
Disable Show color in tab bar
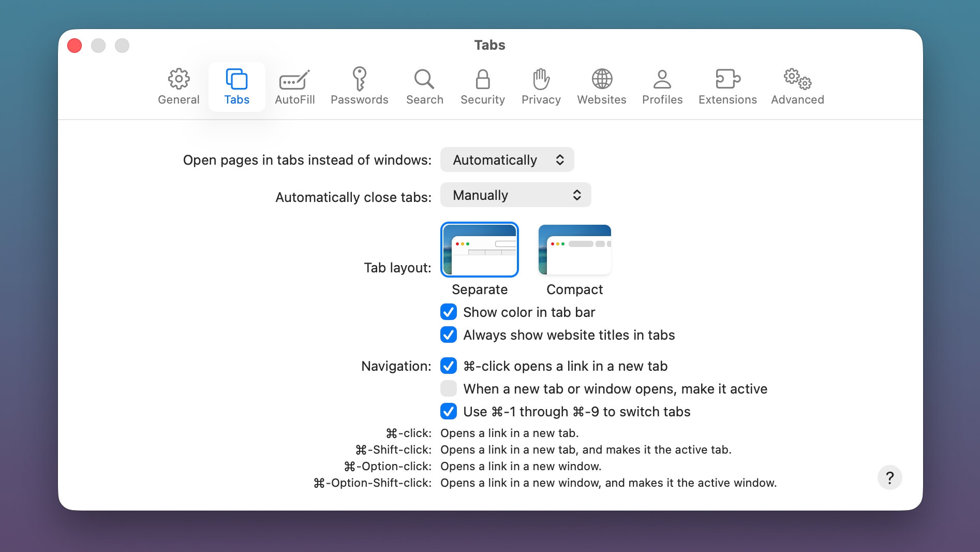pyautogui.click(x=448, y=312)
